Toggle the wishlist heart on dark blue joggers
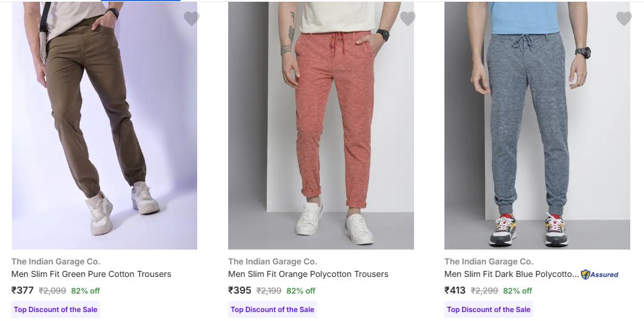 (624, 19)
